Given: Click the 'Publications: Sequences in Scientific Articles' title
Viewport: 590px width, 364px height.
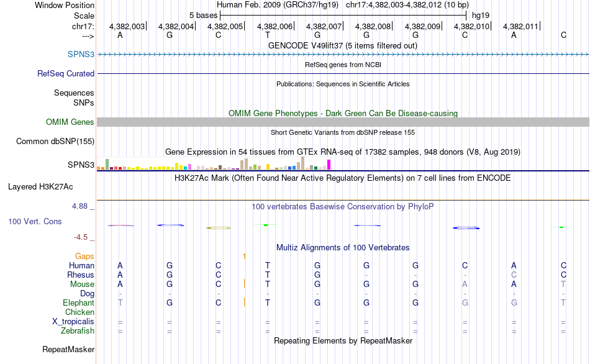Looking at the screenshot, I should [343, 84].
